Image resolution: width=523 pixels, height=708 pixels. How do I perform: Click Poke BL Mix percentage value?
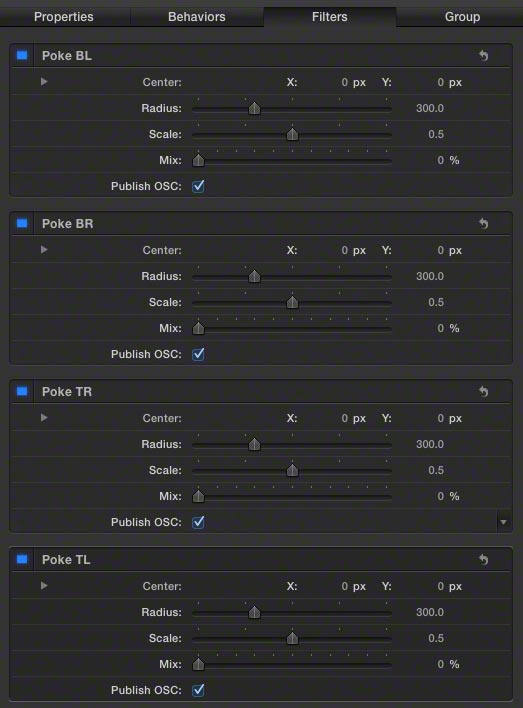pos(440,160)
